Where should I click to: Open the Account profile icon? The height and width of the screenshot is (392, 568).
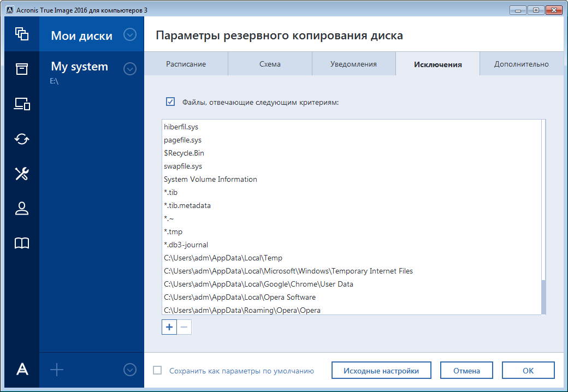pos(22,209)
